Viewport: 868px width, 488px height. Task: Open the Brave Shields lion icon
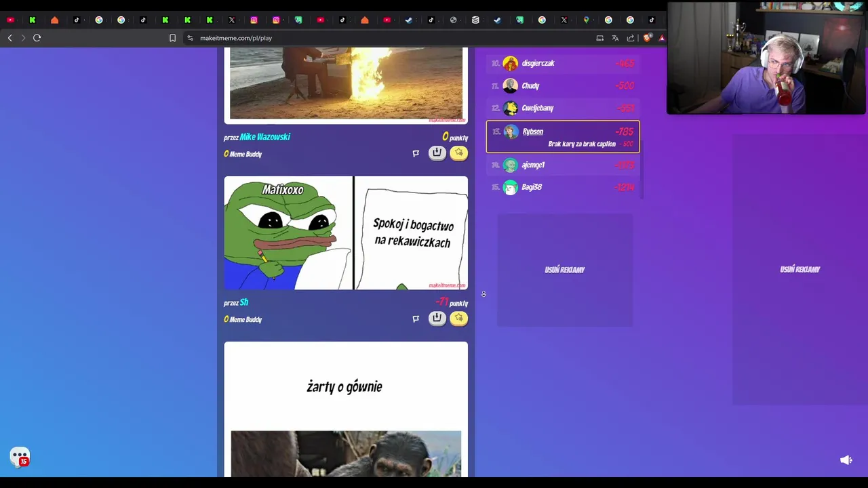pyautogui.click(x=647, y=38)
